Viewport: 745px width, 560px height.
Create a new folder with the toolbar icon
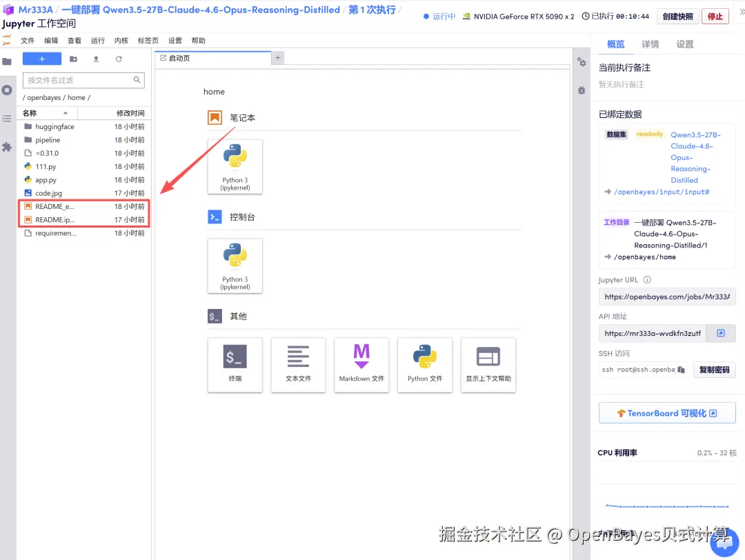pyautogui.click(x=73, y=59)
